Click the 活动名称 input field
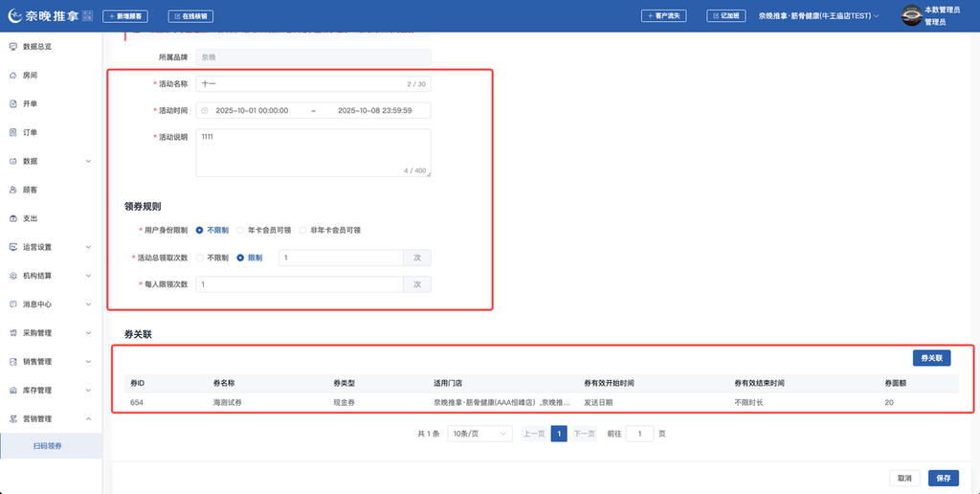Screen dimensions: 980x494 click(313, 84)
